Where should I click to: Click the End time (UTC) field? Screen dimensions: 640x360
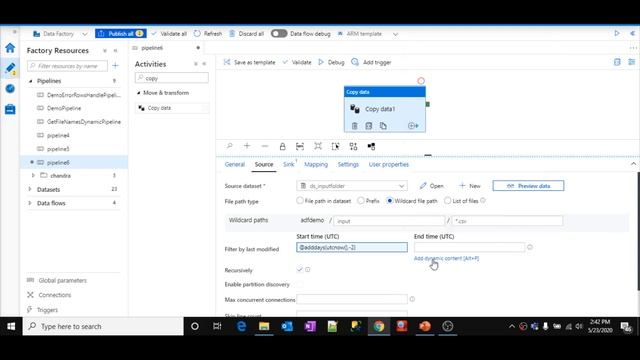click(x=469, y=247)
